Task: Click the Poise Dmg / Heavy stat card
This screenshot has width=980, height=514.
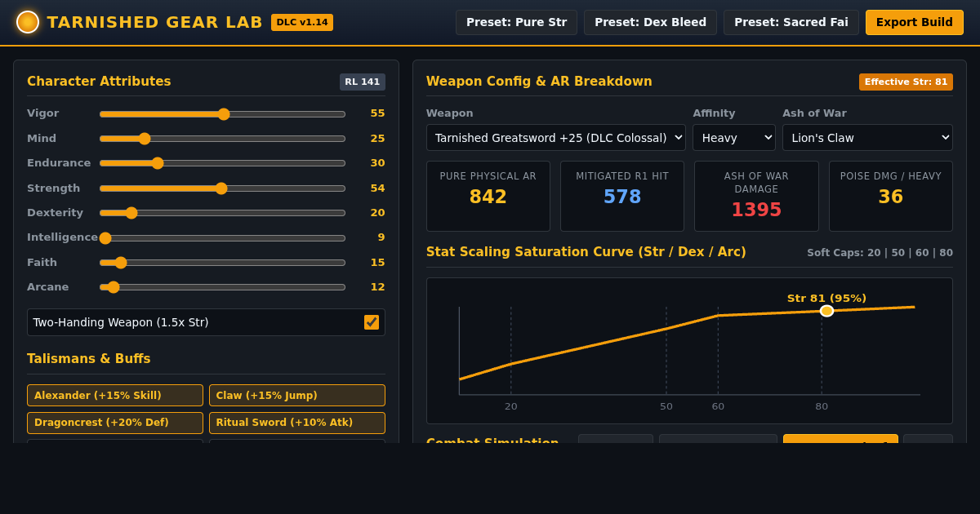Action: [891, 196]
